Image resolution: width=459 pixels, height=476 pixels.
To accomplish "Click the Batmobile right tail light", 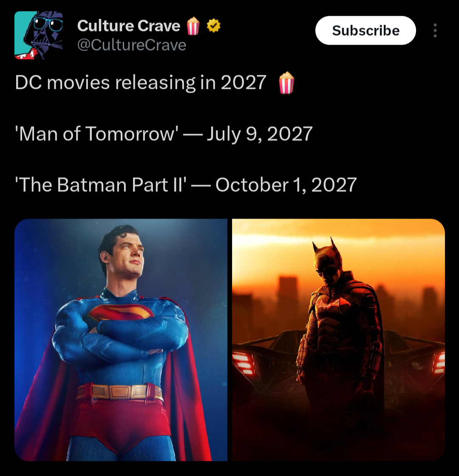I will (439, 363).
